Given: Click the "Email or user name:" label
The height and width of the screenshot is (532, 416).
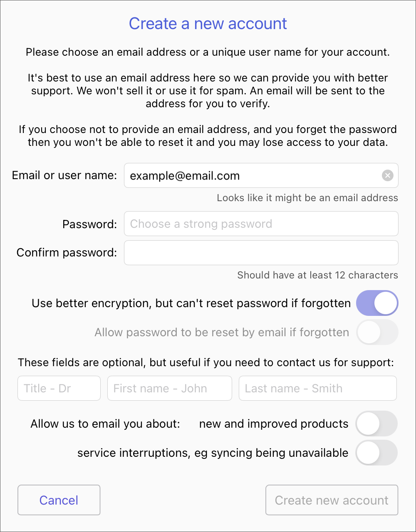Looking at the screenshot, I should tap(64, 175).
